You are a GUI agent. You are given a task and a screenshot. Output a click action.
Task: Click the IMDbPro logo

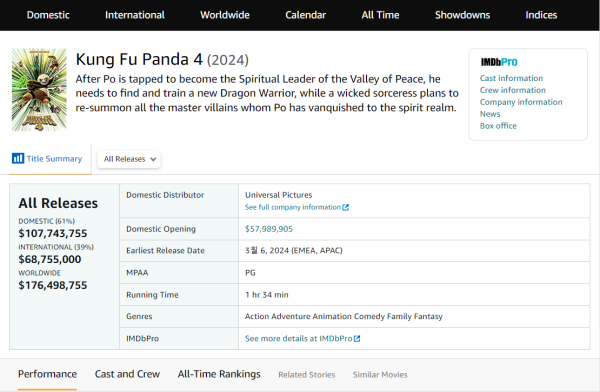click(499, 62)
